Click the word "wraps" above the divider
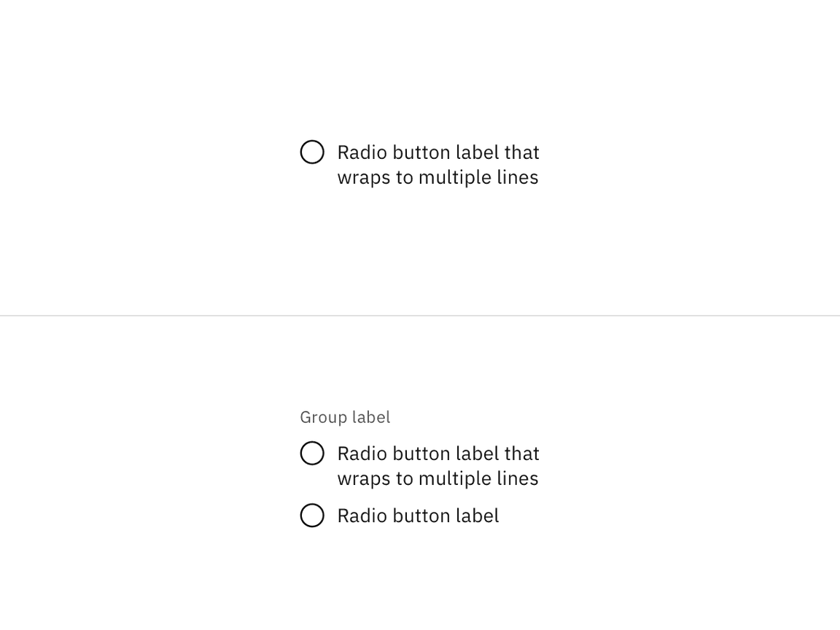This screenshot has height=630, width=840. pyautogui.click(x=363, y=177)
